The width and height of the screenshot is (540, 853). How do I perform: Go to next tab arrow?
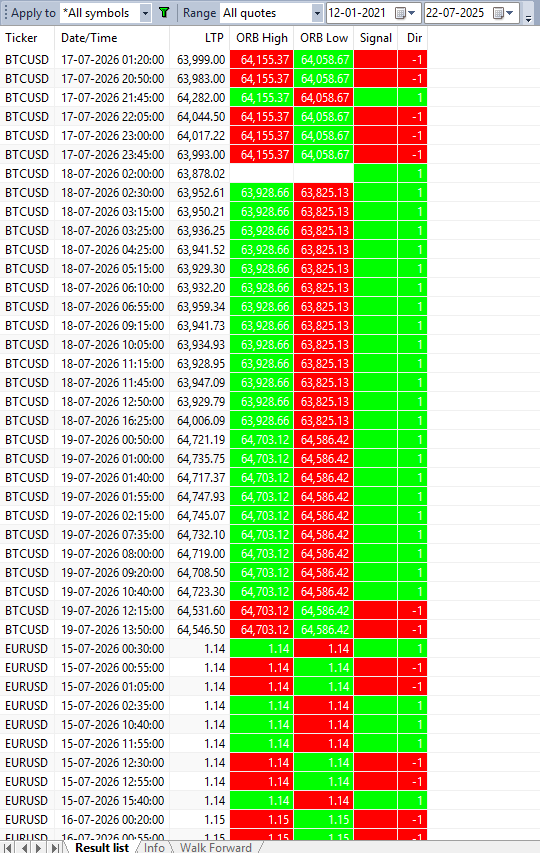[x=39, y=848]
